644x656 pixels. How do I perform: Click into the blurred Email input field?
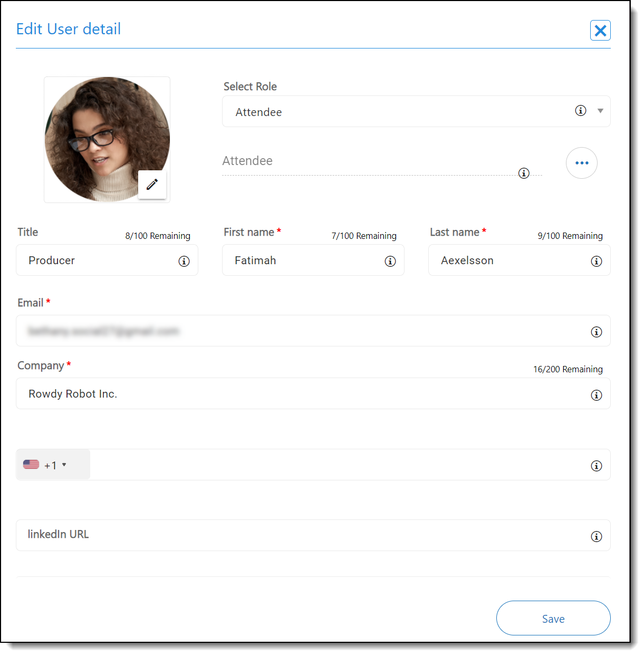313,331
